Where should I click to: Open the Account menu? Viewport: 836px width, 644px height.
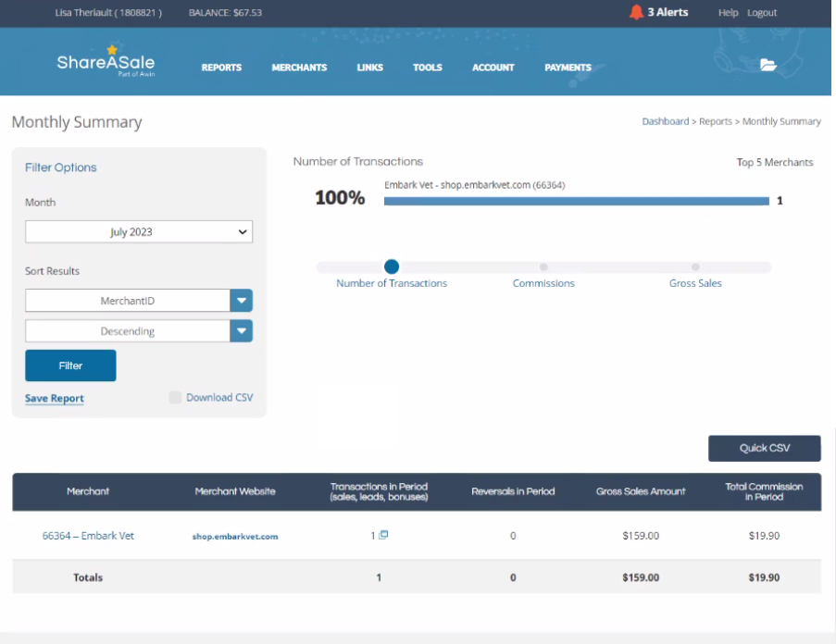(x=493, y=68)
